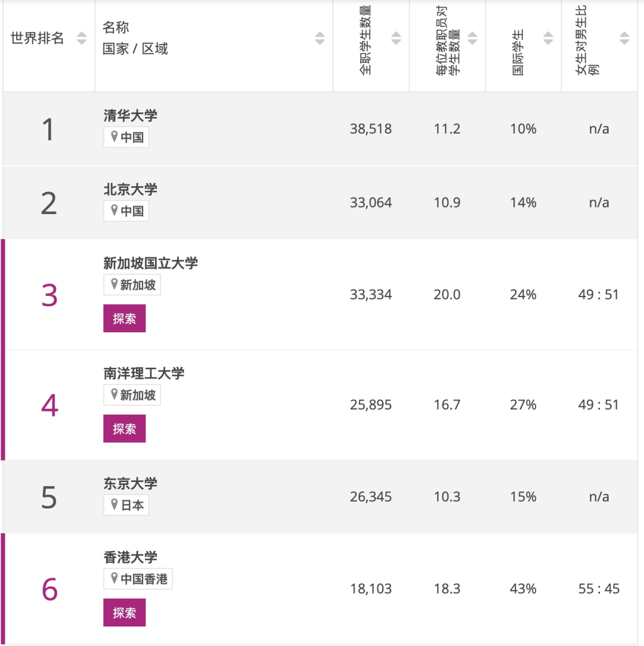This screenshot has height=646, width=644.
Task: Open 北京大学 university link
Action: point(130,189)
